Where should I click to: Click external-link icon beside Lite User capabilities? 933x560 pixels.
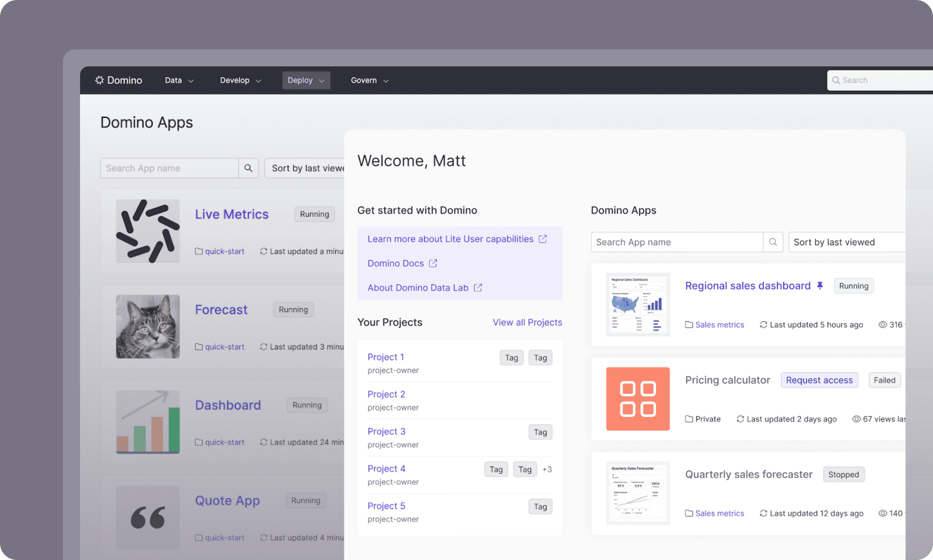543,239
